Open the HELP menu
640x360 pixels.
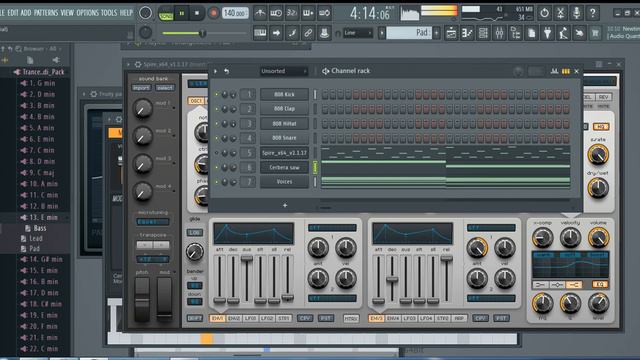tap(126, 13)
